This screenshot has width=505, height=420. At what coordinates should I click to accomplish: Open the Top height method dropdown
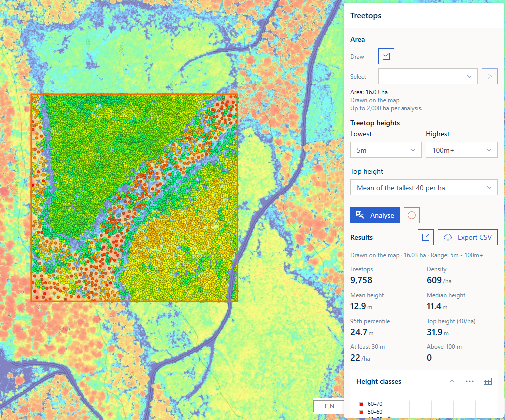424,187
